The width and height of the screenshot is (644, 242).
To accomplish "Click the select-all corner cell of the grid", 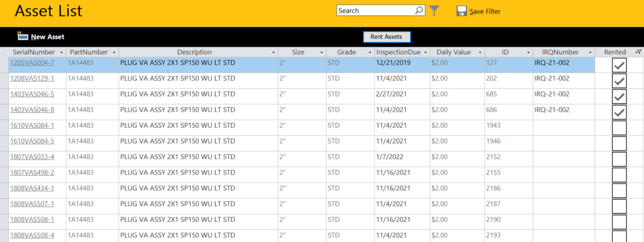I will click(x=5, y=52).
